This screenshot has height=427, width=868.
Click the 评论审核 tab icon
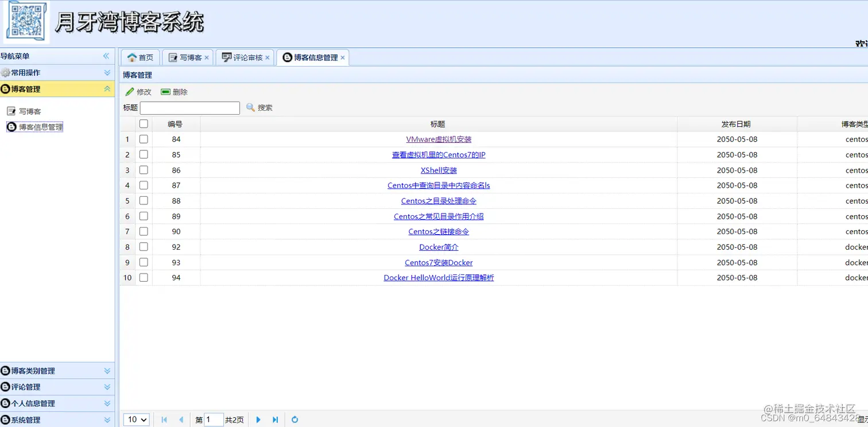[x=227, y=57]
